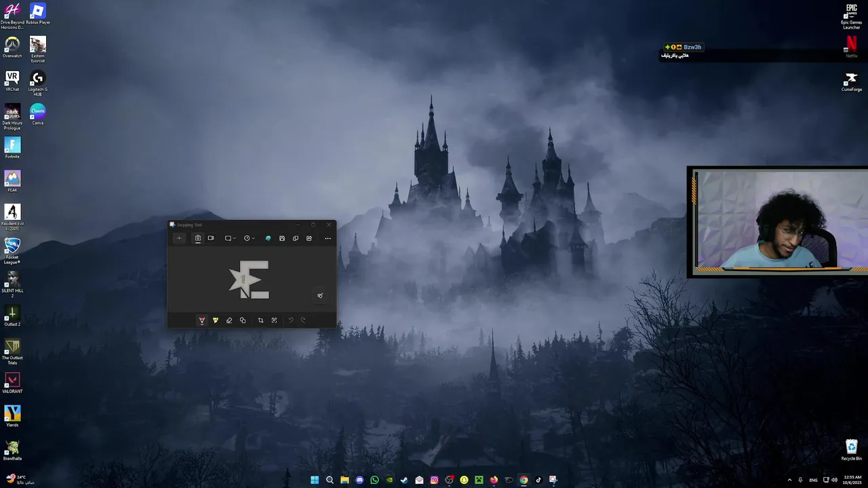This screenshot has width=868, height=488.
Task: Open Instagram from the taskbar
Action: (x=434, y=480)
